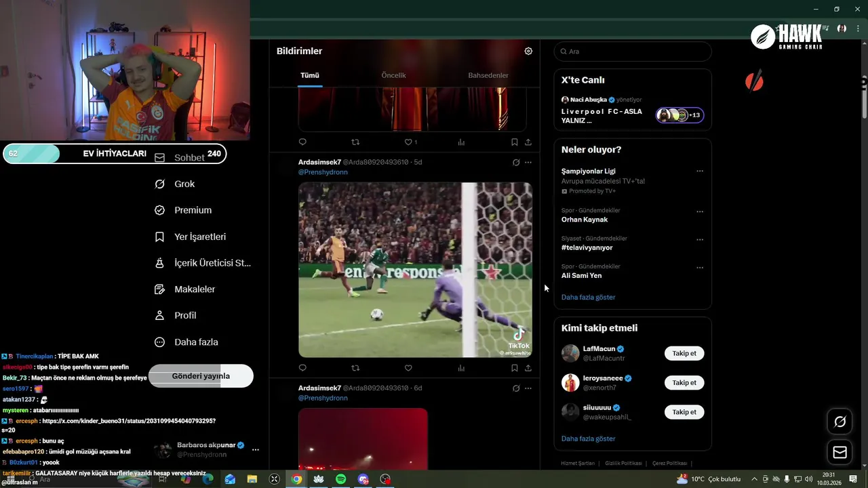The width and height of the screenshot is (868, 488).
Task: Open Yer İşaretleri in the sidebar
Action: [191, 237]
